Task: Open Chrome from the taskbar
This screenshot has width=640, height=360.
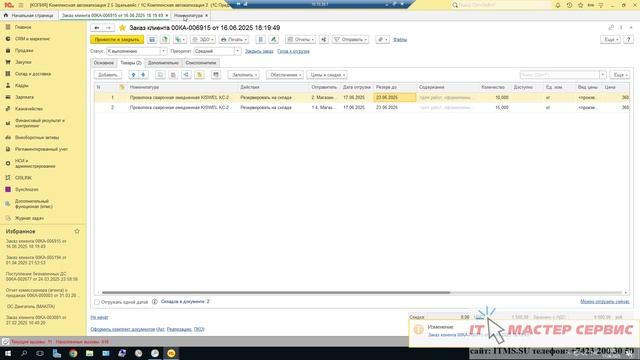Action: pyautogui.click(x=73, y=353)
